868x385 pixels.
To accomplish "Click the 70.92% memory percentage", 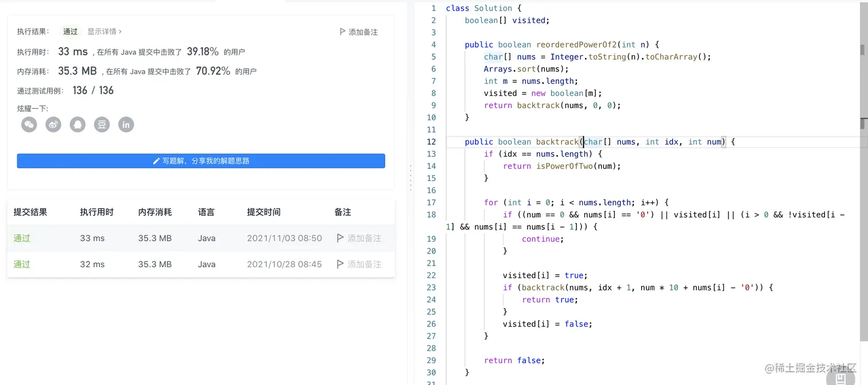I will (x=213, y=71).
